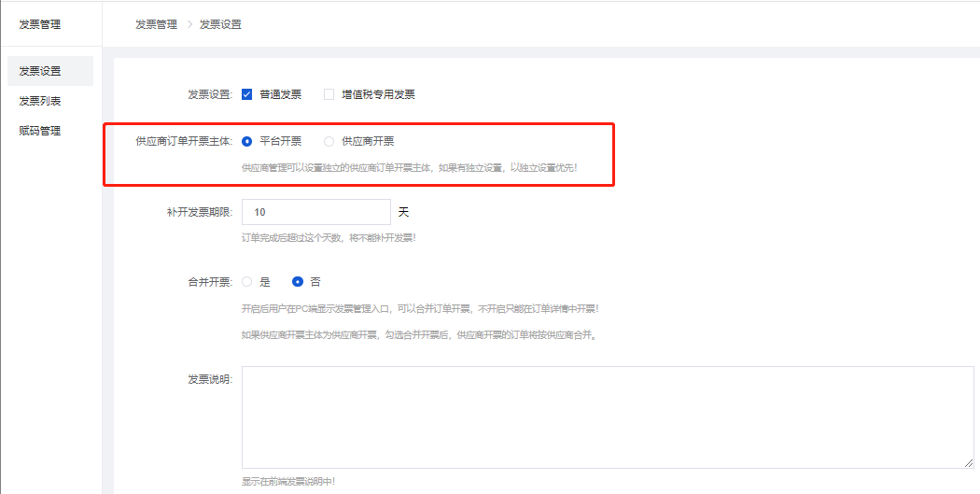Select 是 for 合并开票

(x=247, y=281)
